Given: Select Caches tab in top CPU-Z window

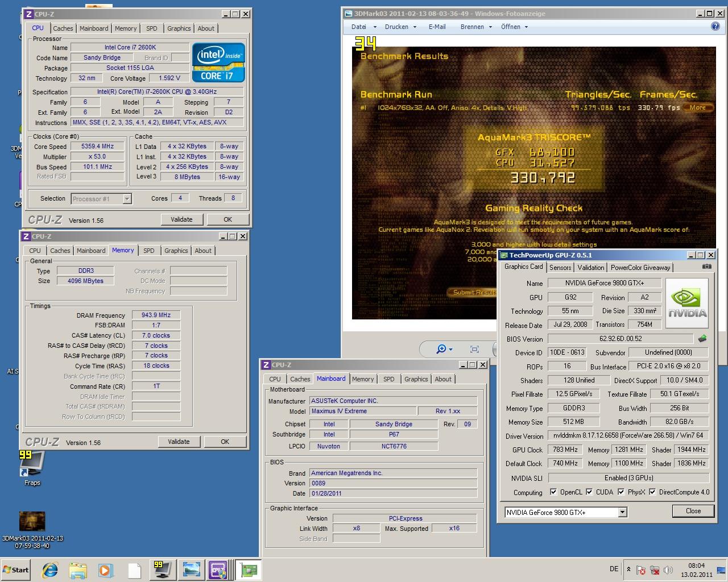Looking at the screenshot, I should (63, 28).
